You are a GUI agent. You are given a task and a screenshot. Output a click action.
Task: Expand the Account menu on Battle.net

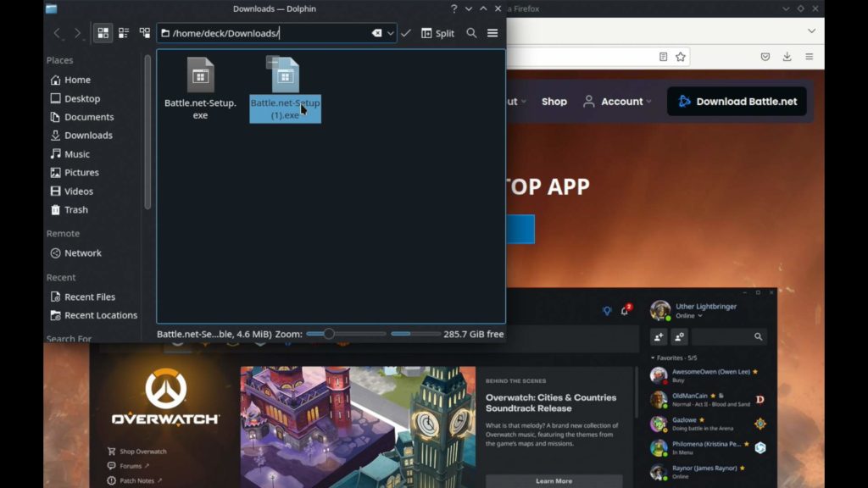point(617,102)
